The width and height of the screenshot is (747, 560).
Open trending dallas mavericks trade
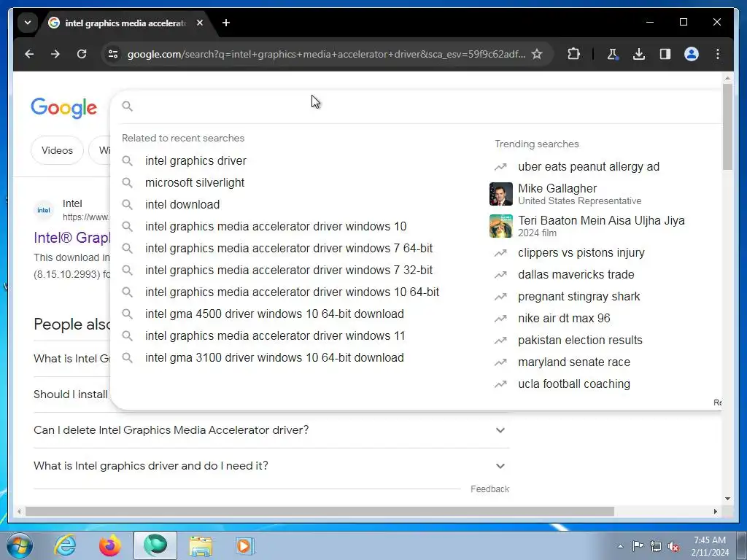click(x=576, y=275)
